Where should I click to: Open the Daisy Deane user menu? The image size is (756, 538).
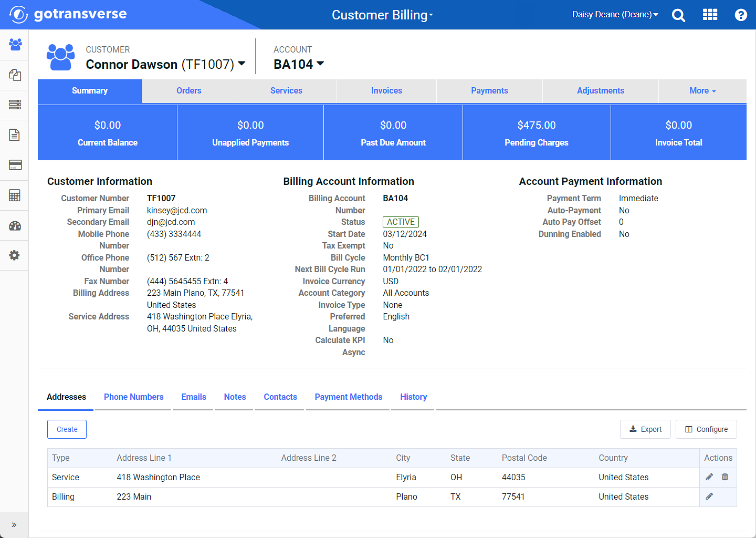[x=615, y=15]
